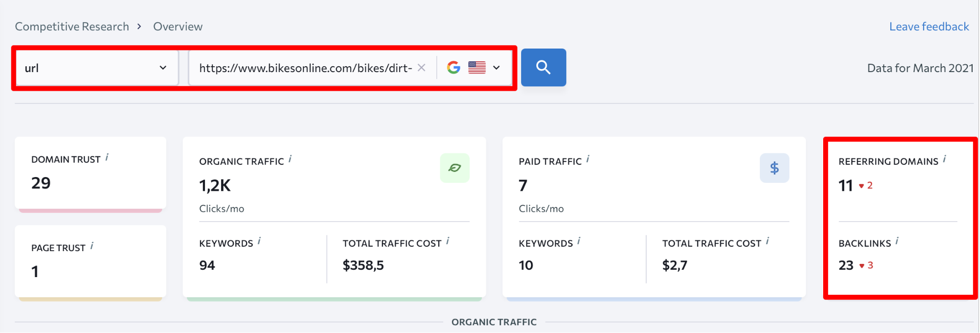Click info icon next to Organic Traffic title

(x=290, y=159)
